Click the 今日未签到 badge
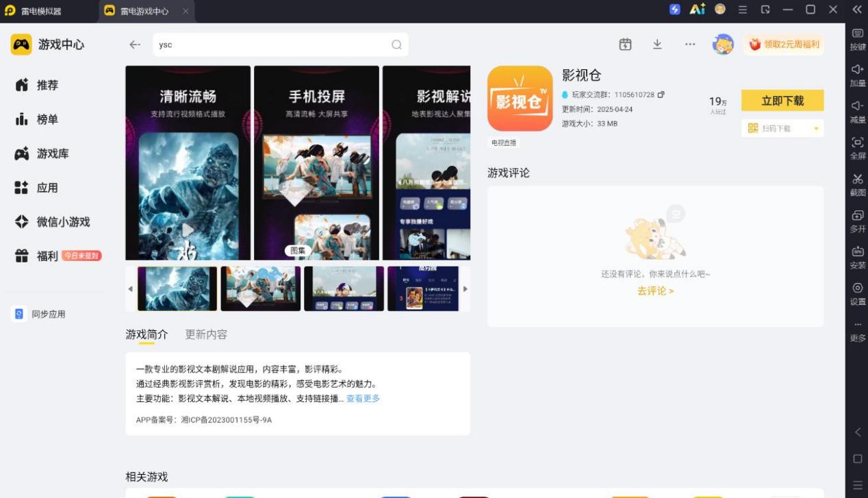This screenshot has width=868, height=498. coord(81,256)
